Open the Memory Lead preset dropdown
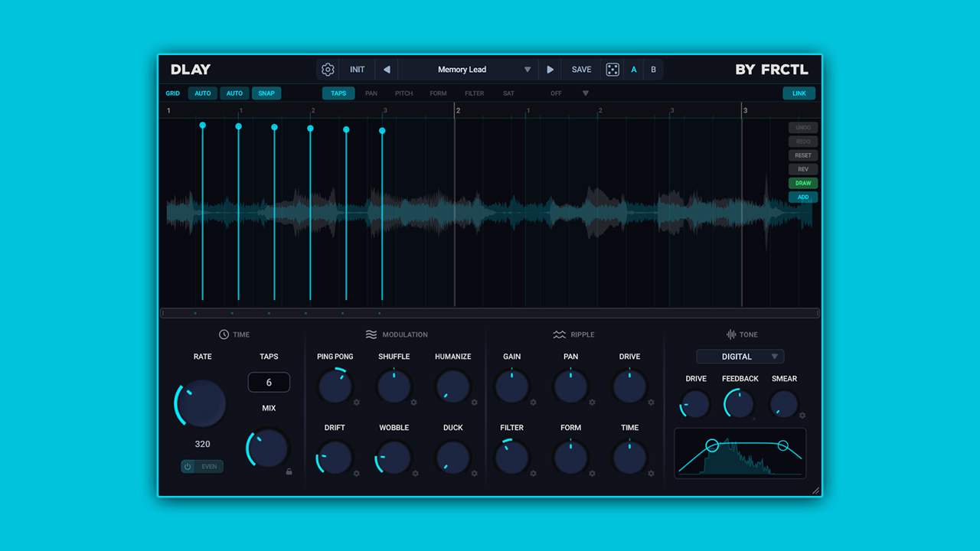Screen dimensions: 980x551 (468, 70)
